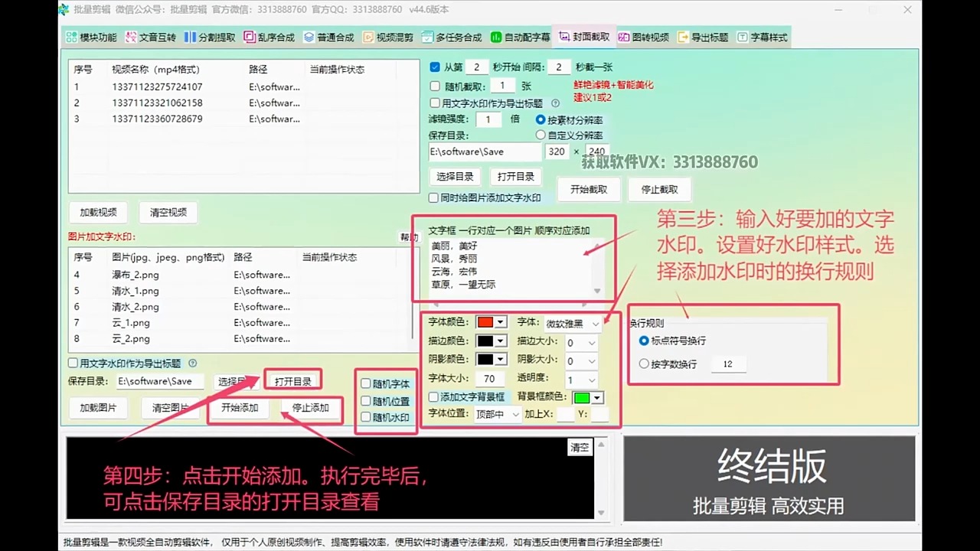The width and height of the screenshot is (980, 551).
Task: Open the 视频混剪 tab
Action: pos(388,37)
